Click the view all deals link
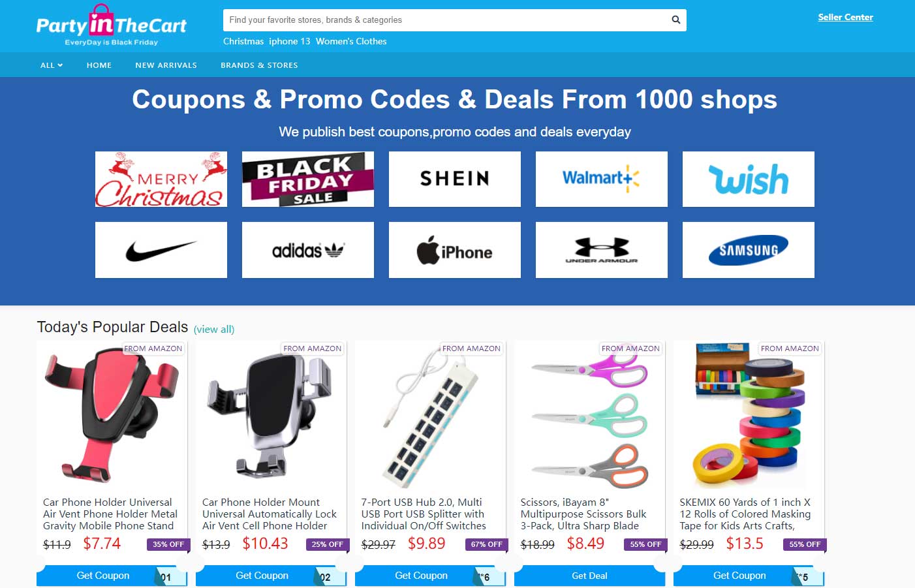 [x=214, y=330]
